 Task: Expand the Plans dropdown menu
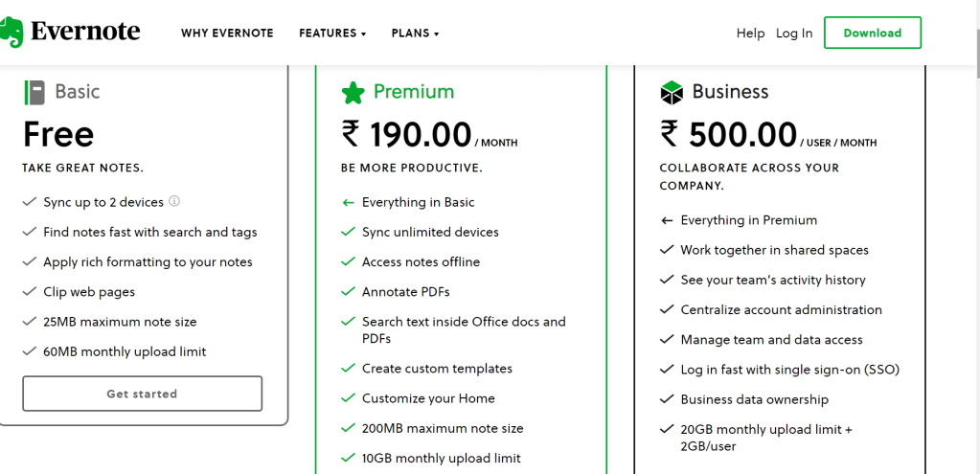pyautogui.click(x=415, y=34)
